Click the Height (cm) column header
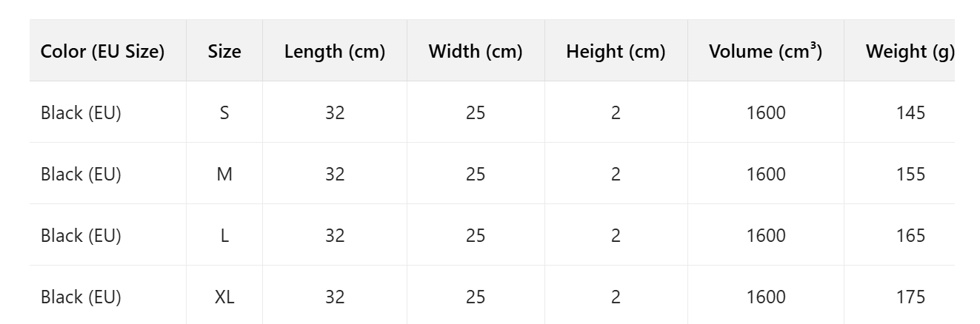The image size is (980, 324). [616, 52]
